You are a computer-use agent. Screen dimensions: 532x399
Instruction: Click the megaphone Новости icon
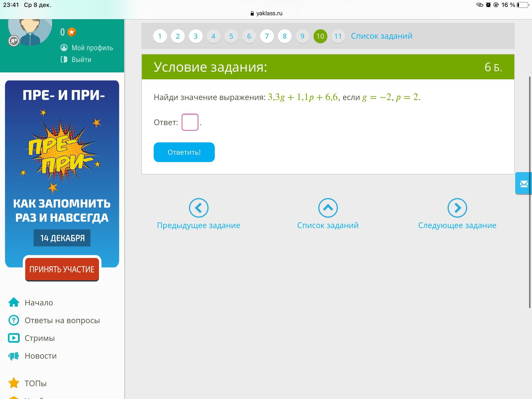point(14,356)
